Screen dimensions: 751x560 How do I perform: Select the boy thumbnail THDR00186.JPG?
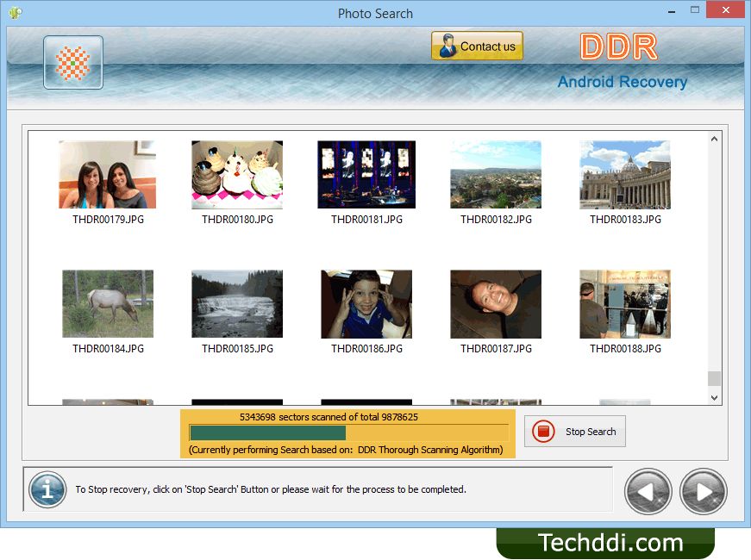click(x=366, y=304)
